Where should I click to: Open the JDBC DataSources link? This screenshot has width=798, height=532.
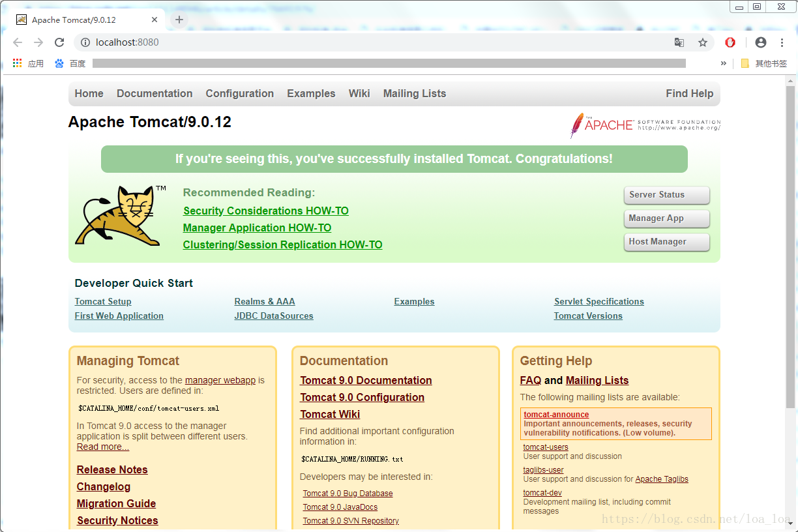tap(274, 316)
